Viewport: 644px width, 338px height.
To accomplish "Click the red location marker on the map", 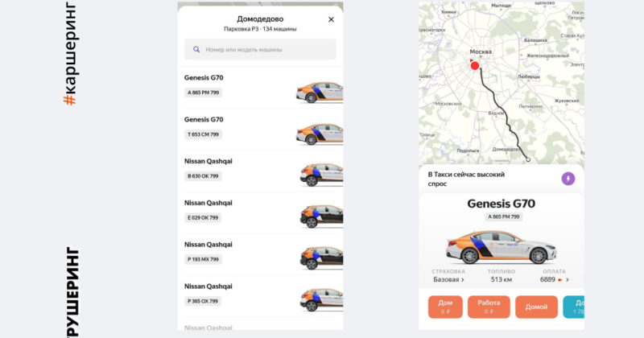I will pos(475,65).
